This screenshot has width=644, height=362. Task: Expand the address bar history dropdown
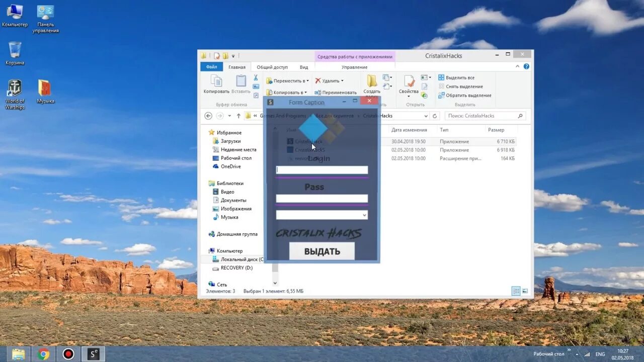pos(425,116)
